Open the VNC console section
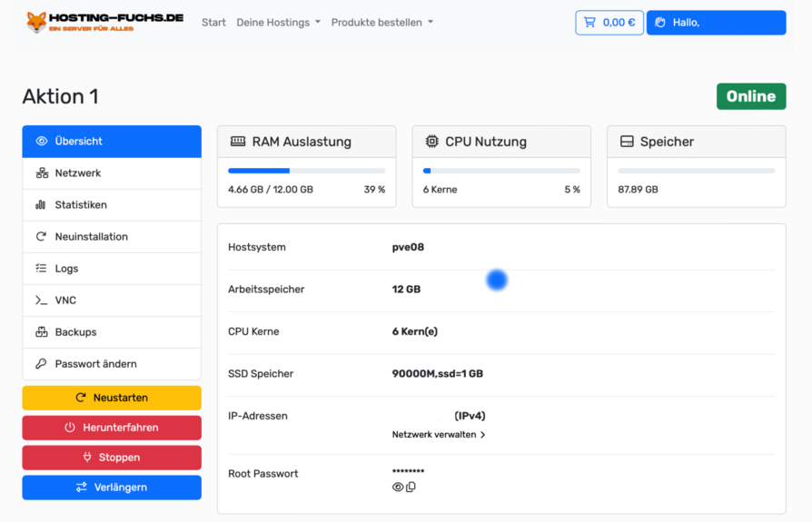Screen dimensions: 812x522 (x=112, y=300)
